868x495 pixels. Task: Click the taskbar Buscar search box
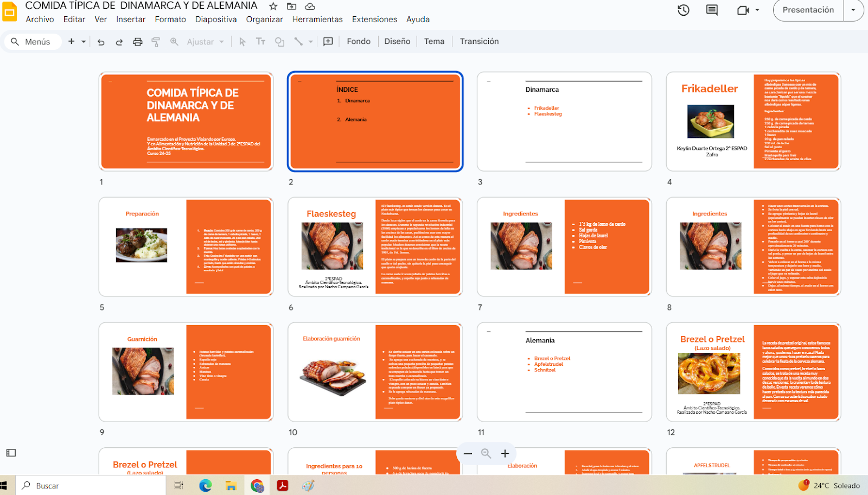[x=90, y=486]
